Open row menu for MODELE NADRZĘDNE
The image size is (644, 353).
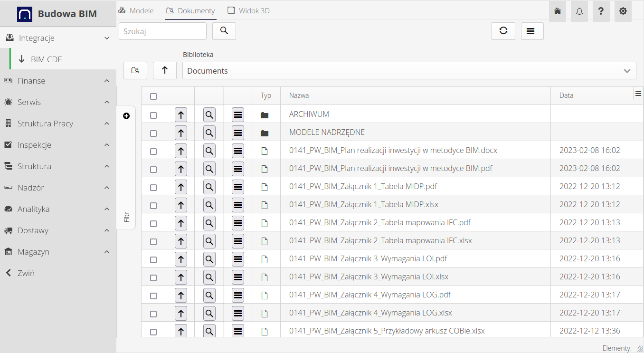point(238,133)
